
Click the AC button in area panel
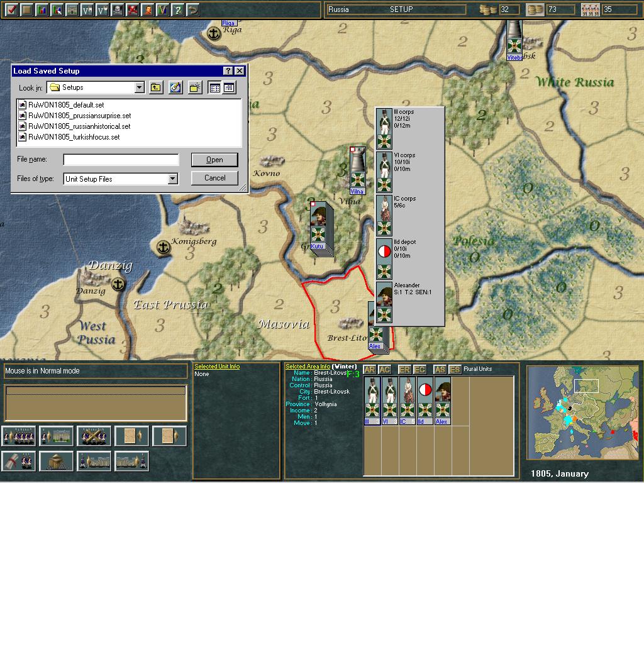384,370
